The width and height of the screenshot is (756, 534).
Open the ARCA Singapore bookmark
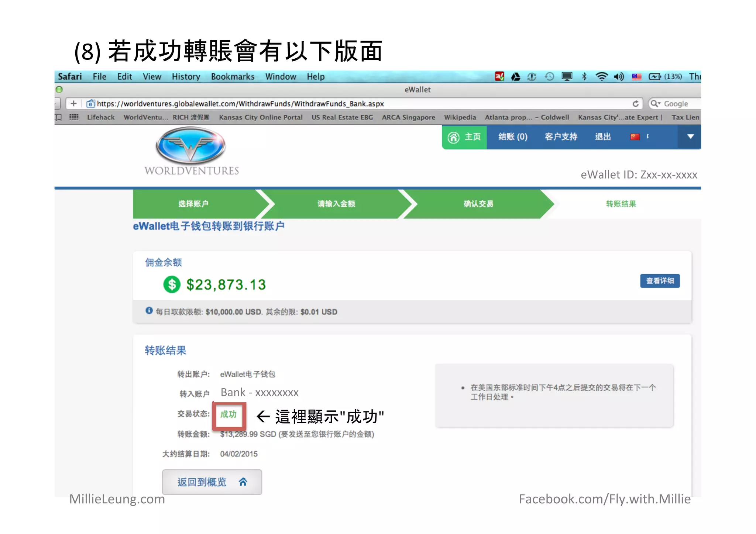(408, 117)
